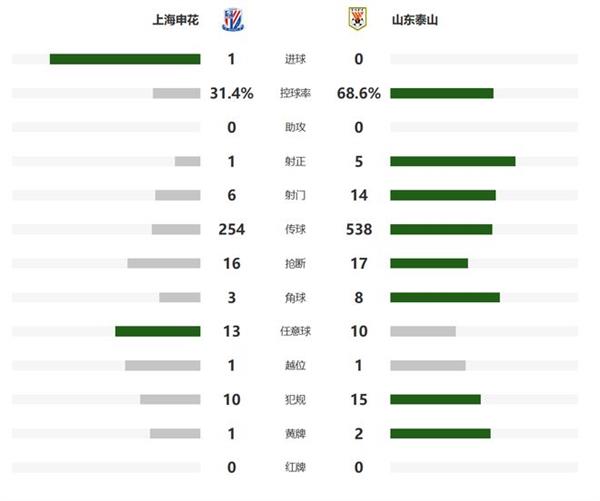600x501 pixels.
Task: Click the 68.6% possession bar
Action: (x=442, y=93)
